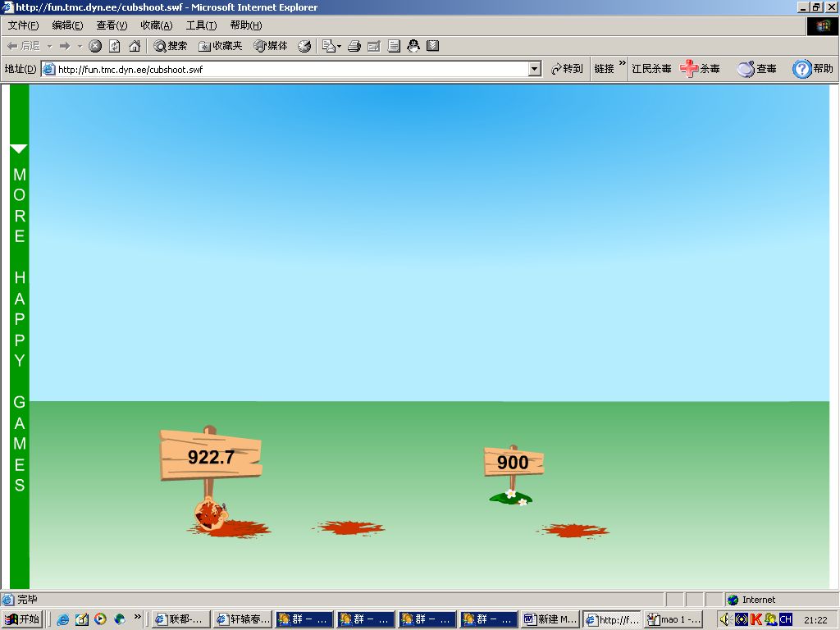Click the Back arrow button

click(23, 46)
